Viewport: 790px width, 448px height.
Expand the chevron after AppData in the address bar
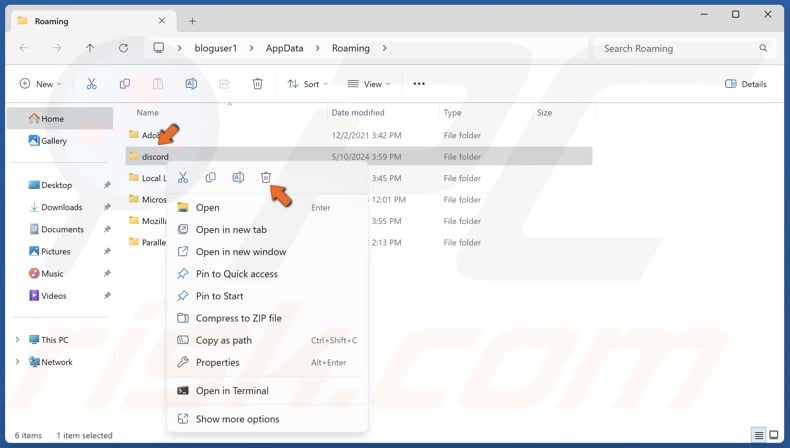[x=317, y=48]
